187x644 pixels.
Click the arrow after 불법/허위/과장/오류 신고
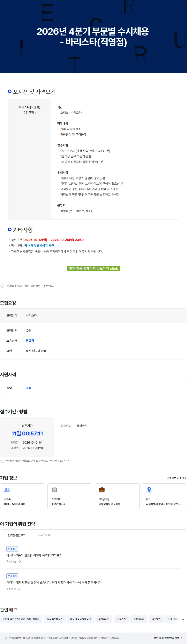click(182, 638)
